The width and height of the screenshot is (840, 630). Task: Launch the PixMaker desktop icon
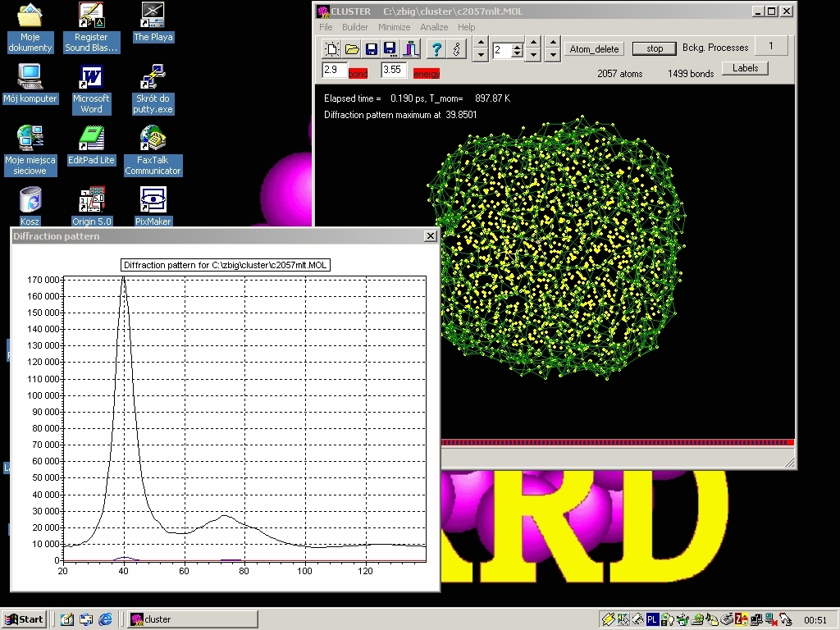(x=153, y=206)
